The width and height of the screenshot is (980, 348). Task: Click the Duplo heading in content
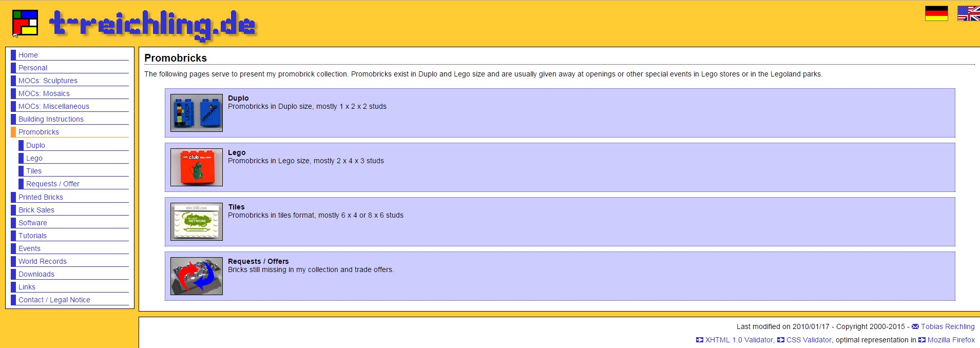click(x=238, y=98)
